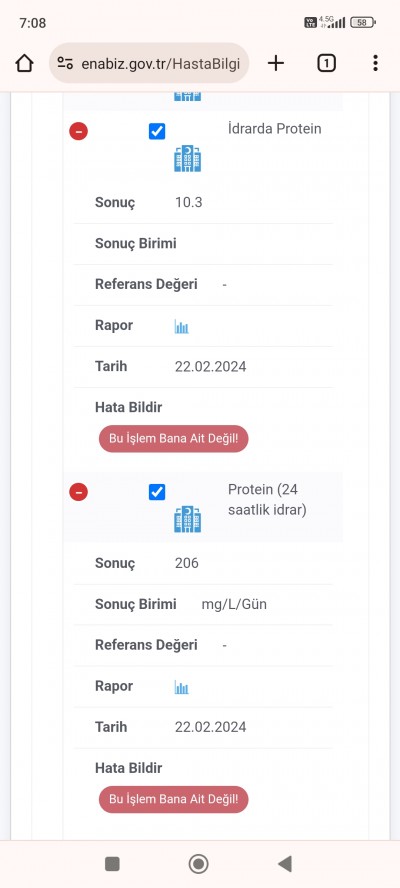Collapse İdrarda Protein row with red minus
This screenshot has height=888, width=400.
[x=79, y=131]
